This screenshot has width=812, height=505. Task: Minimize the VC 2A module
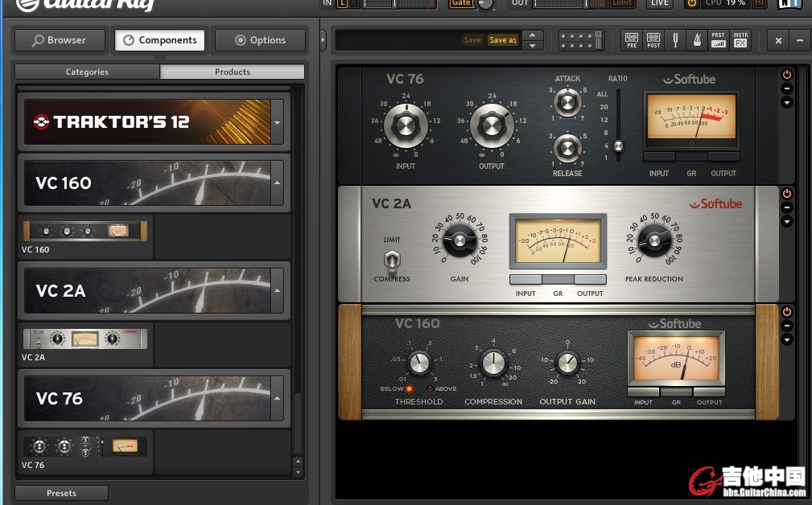click(x=786, y=207)
